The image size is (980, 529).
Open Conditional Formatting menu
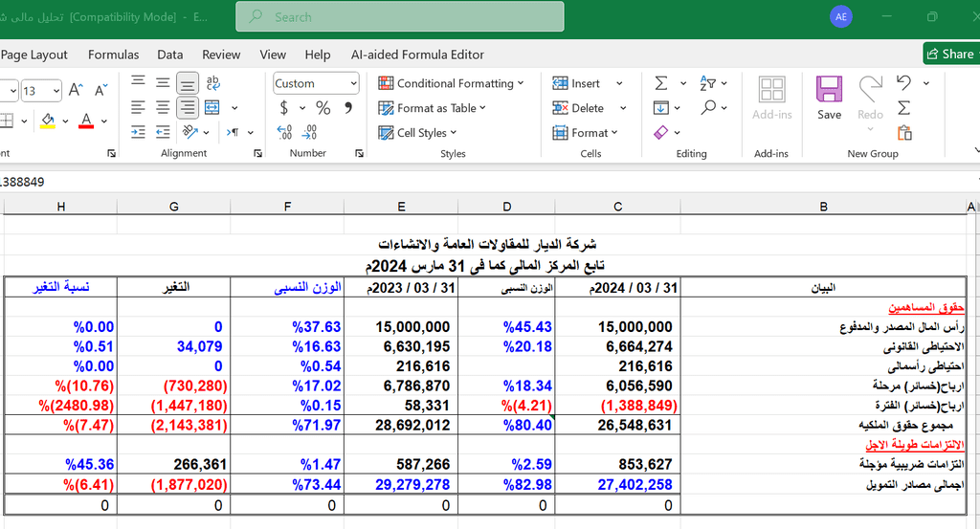(452, 83)
